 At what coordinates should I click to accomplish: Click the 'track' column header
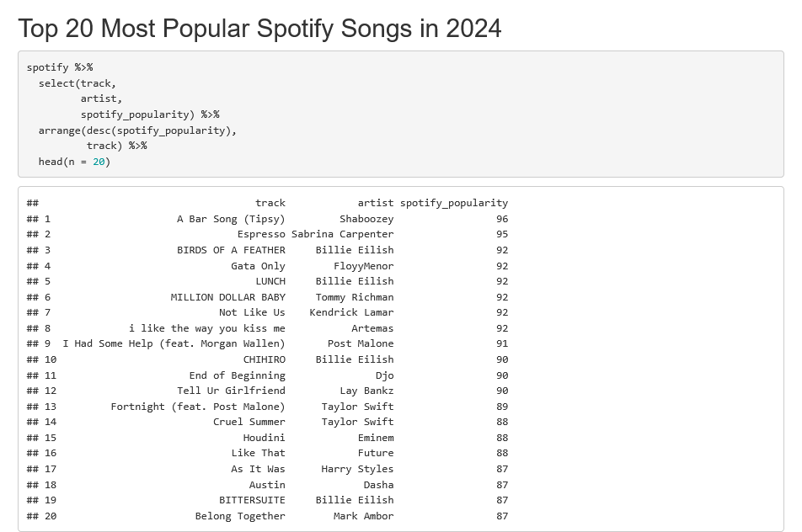[270, 203]
